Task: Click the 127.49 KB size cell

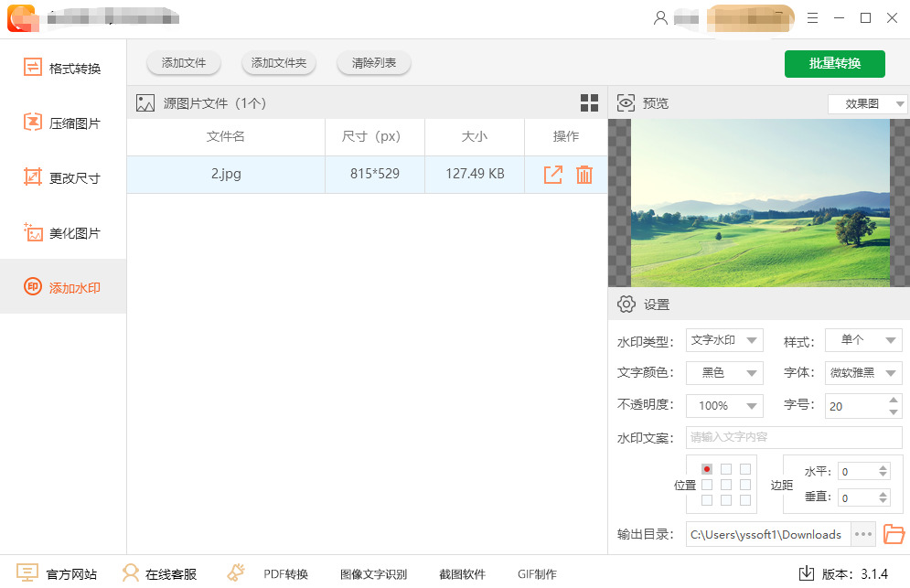Action: (475, 174)
